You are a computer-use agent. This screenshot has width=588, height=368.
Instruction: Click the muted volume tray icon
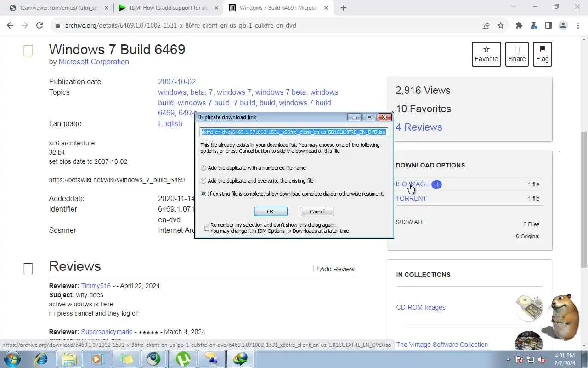point(542,359)
